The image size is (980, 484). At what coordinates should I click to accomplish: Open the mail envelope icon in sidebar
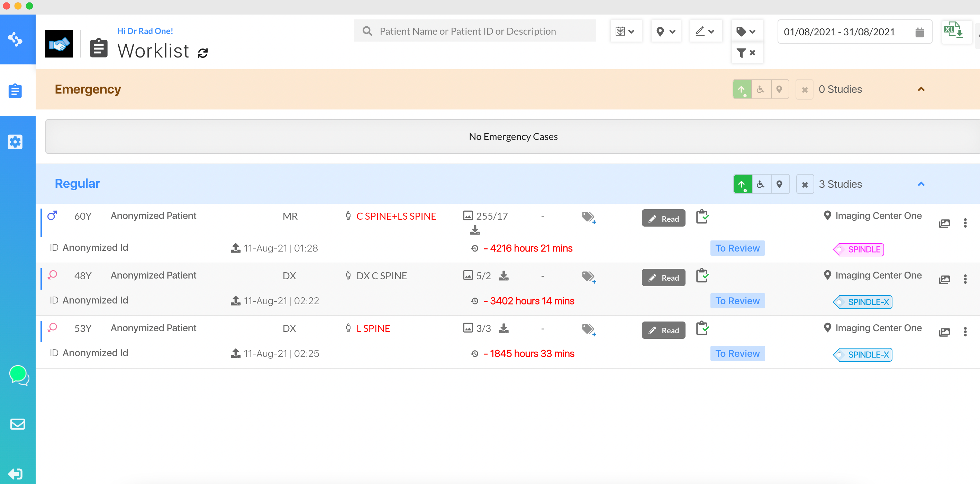18,424
